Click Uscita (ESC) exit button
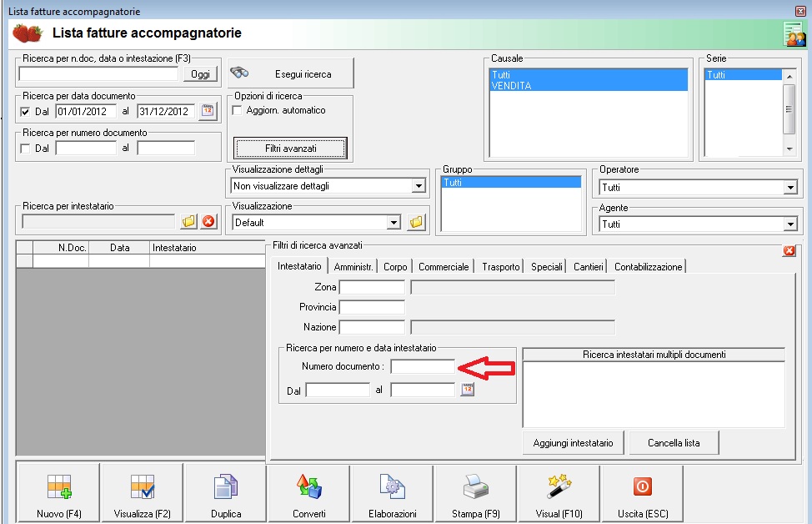This screenshot has height=524, width=812. (x=643, y=493)
